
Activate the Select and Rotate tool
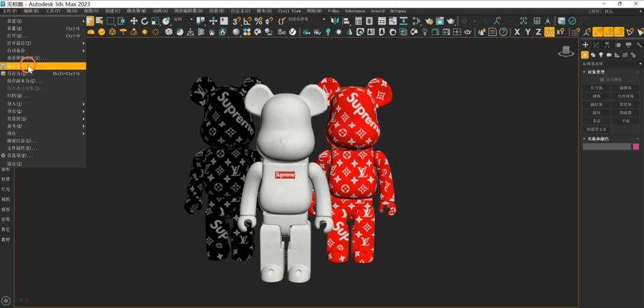tap(145, 21)
